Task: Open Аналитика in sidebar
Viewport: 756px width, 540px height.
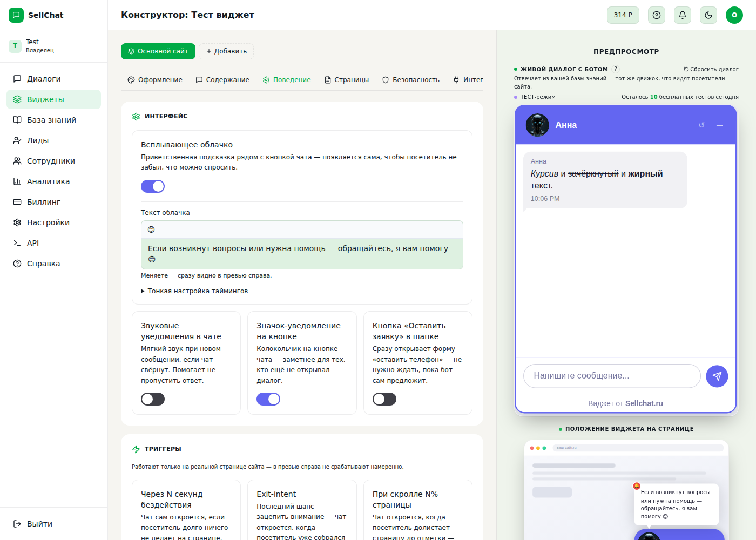Action: pyautogui.click(x=53, y=181)
